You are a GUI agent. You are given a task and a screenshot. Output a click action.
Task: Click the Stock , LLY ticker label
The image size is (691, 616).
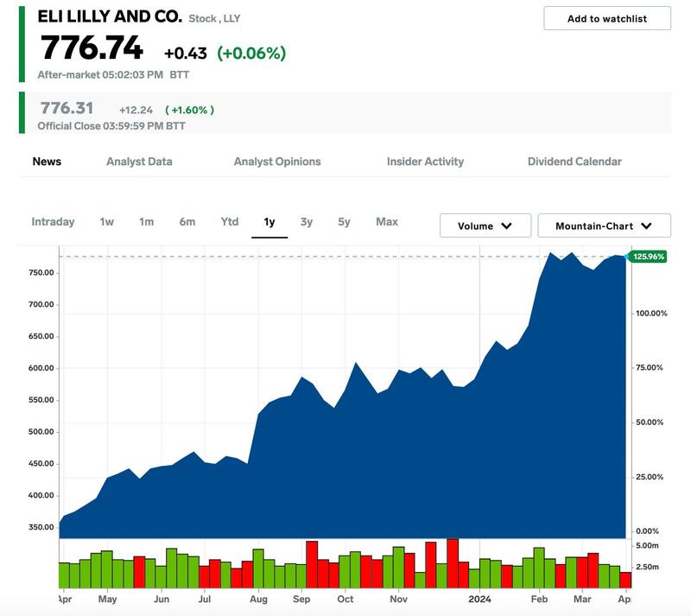[x=214, y=18]
